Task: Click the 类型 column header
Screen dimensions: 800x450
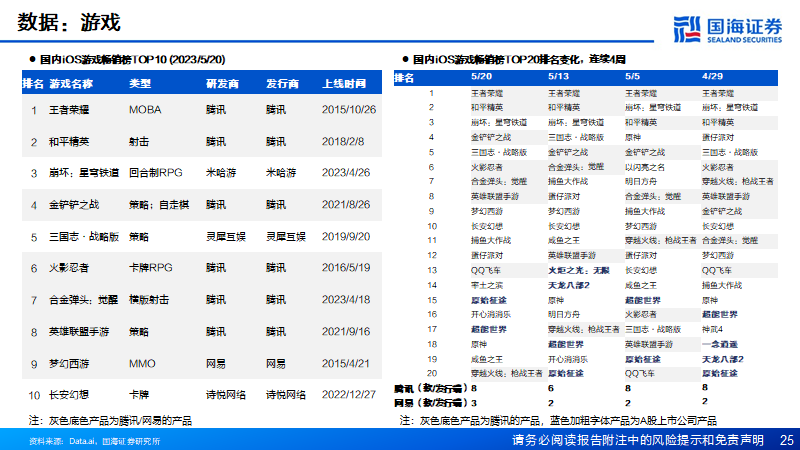Action: coord(140,84)
